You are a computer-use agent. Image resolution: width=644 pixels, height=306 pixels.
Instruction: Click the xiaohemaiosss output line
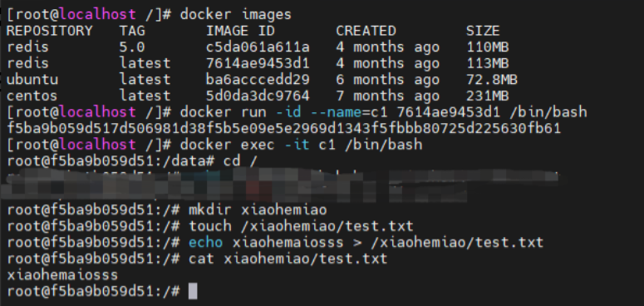pos(62,274)
